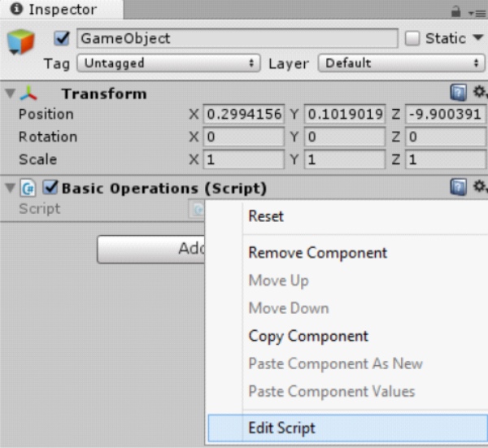Open the Tag dropdown showing Untagged

(168, 63)
